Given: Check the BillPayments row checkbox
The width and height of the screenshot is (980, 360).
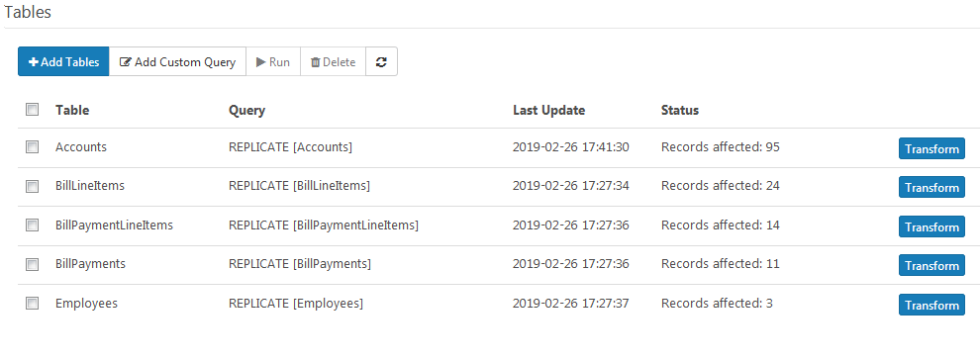Looking at the screenshot, I should click(x=32, y=264).
